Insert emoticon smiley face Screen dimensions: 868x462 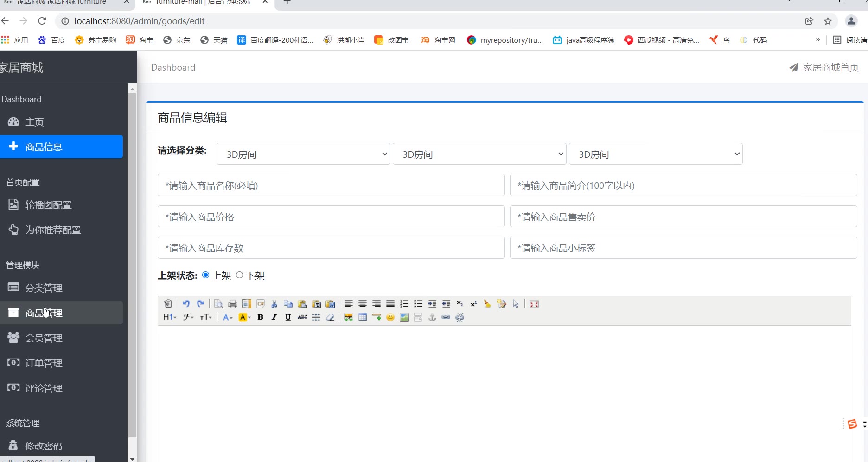(390, 317)
